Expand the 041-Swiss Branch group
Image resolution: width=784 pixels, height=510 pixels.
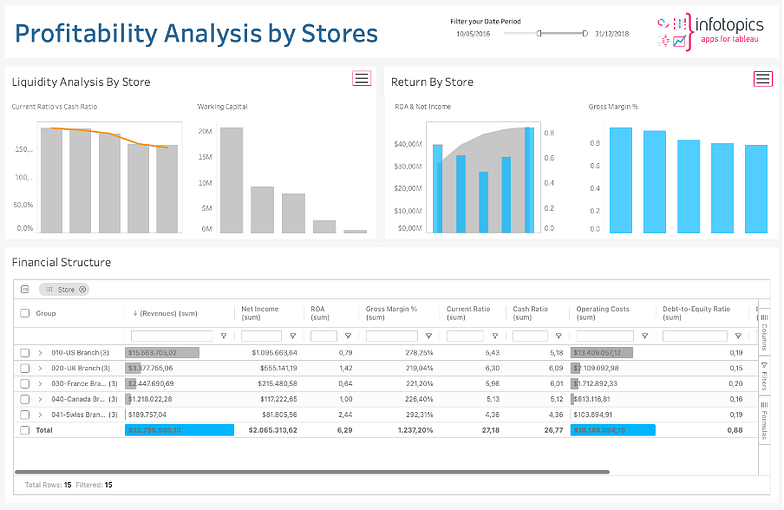coord(41,413)
